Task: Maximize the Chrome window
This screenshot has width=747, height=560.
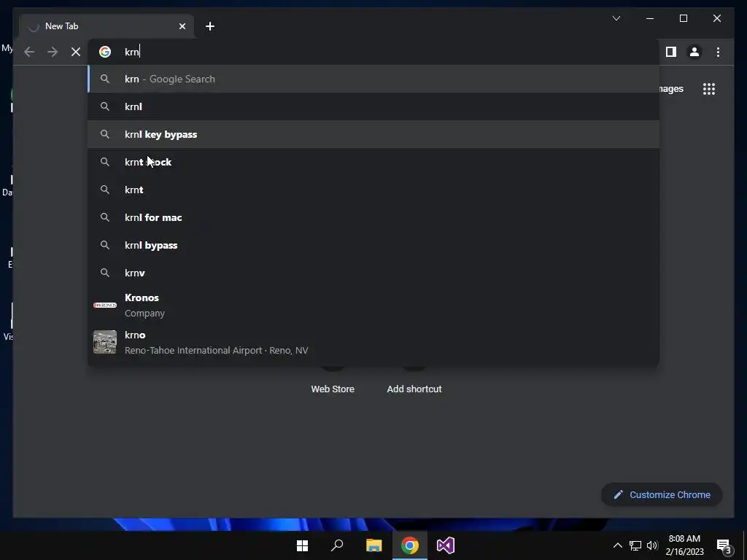Action: click(x=683, y=18)
